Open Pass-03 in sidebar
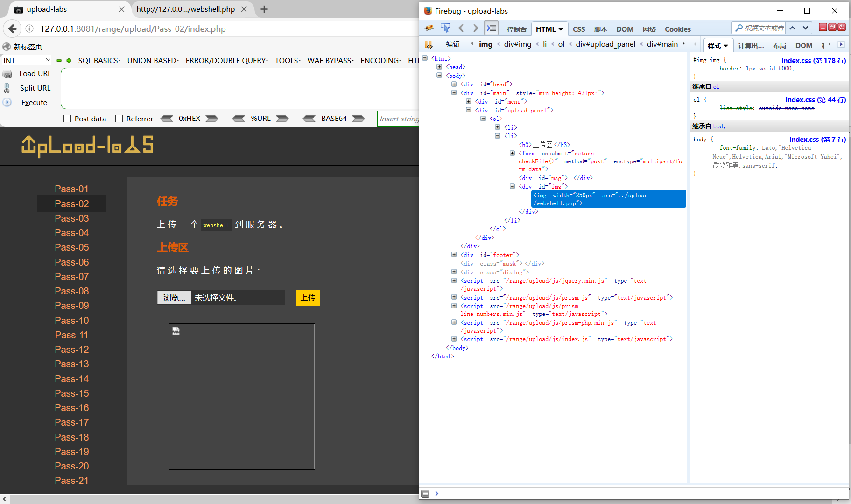 click(71, 218)
